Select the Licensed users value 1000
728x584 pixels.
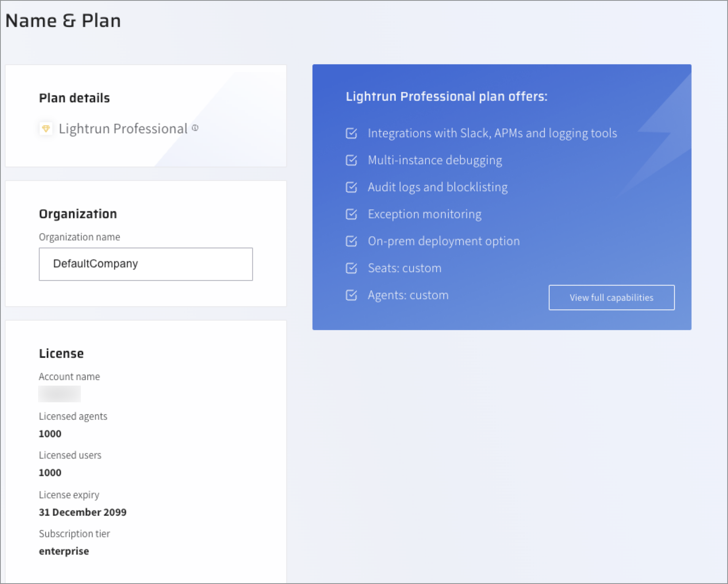pyautogui.click(x=50, y=473)
